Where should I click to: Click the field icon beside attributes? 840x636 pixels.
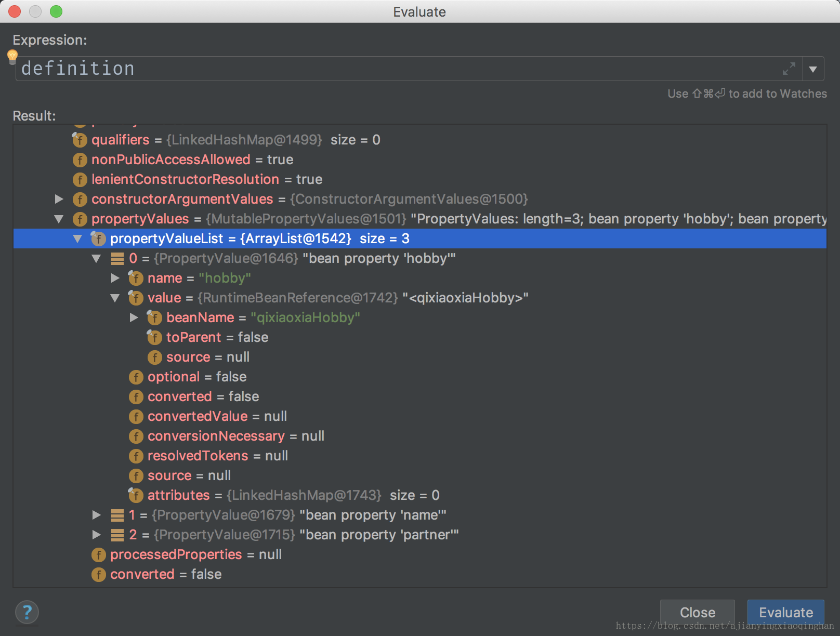[x=136, y=495]
